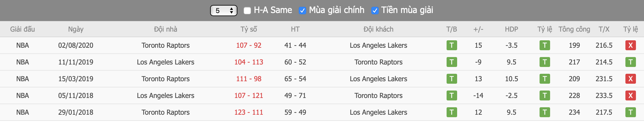Click HDP result T badge in 02/08/2020 row
The height and width of the screenshot is (124, 644).
point(545,45)
